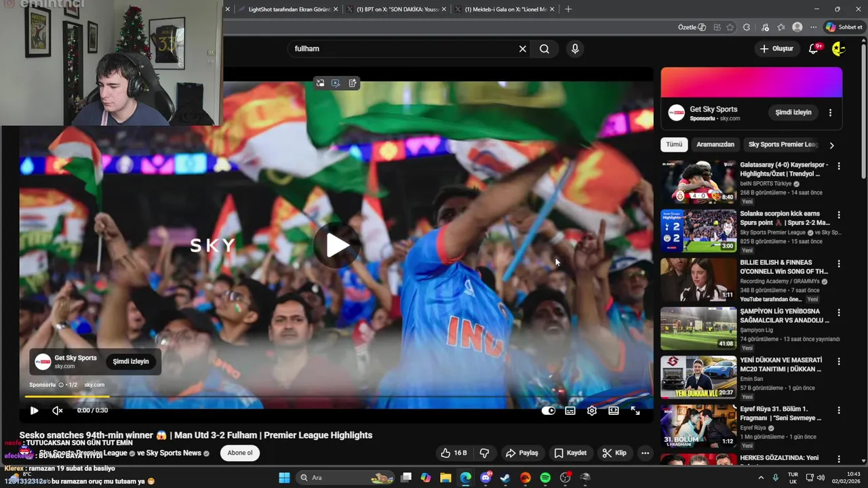Share the video via Paylaş button
This screenshot has height=488, width=868.
click(521, 453)
